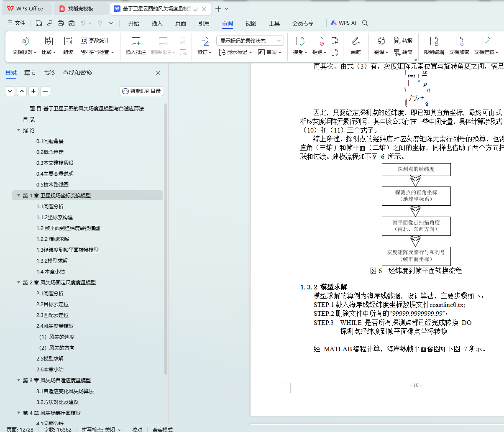
Task: Toggle 拼写检查: 关闭 in status bar
Action: click(101, 429)
